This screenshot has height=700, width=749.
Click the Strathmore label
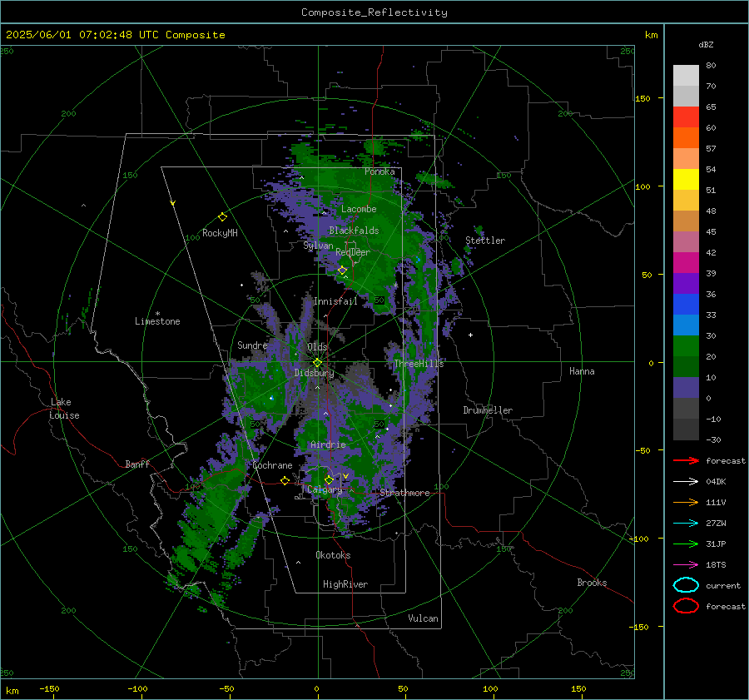click(x=405, y=493)
